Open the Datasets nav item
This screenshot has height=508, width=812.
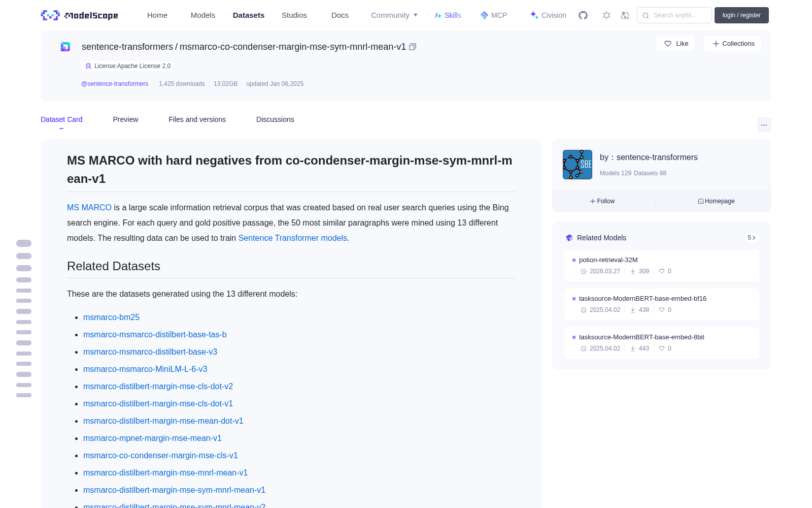249,15
